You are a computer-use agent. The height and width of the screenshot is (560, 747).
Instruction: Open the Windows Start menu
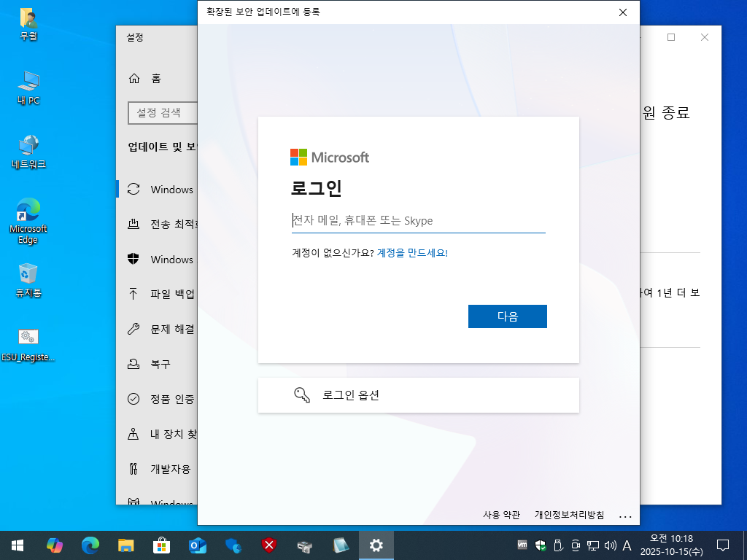pyautogui.click(x=18, y=545)
